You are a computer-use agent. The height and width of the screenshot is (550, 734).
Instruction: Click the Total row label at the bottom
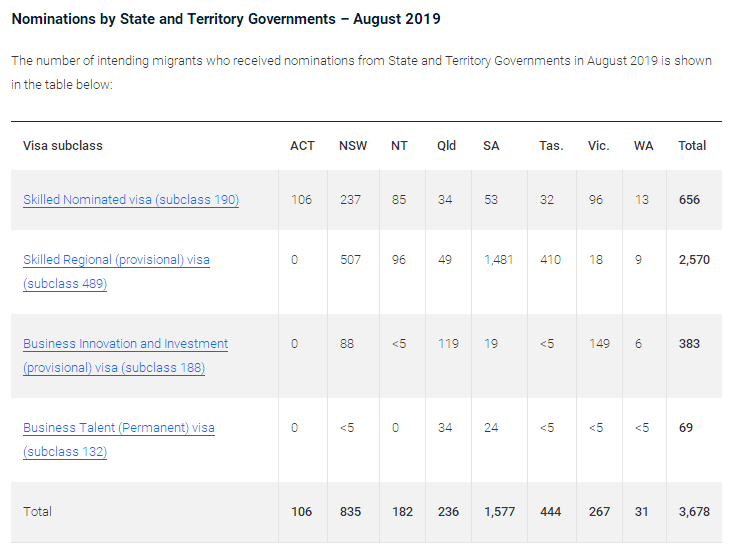pos(38,512)
